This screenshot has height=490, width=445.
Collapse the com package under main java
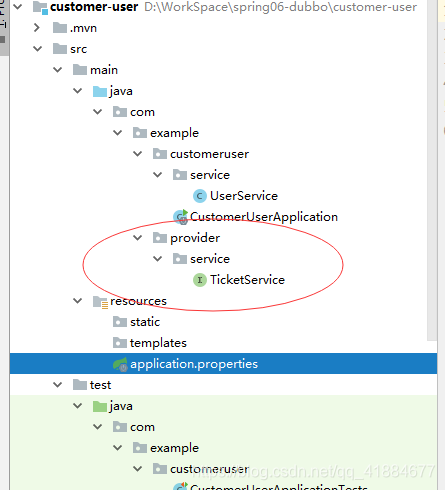[98, 112]
